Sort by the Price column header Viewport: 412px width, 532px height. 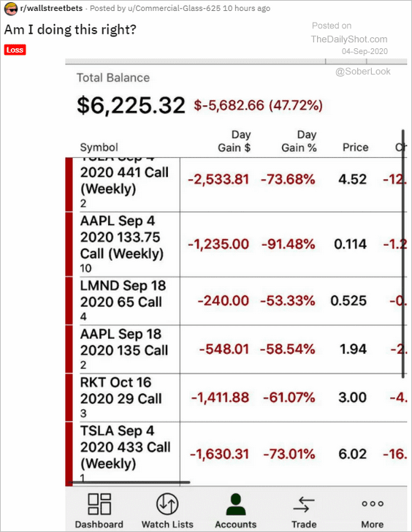355,148
